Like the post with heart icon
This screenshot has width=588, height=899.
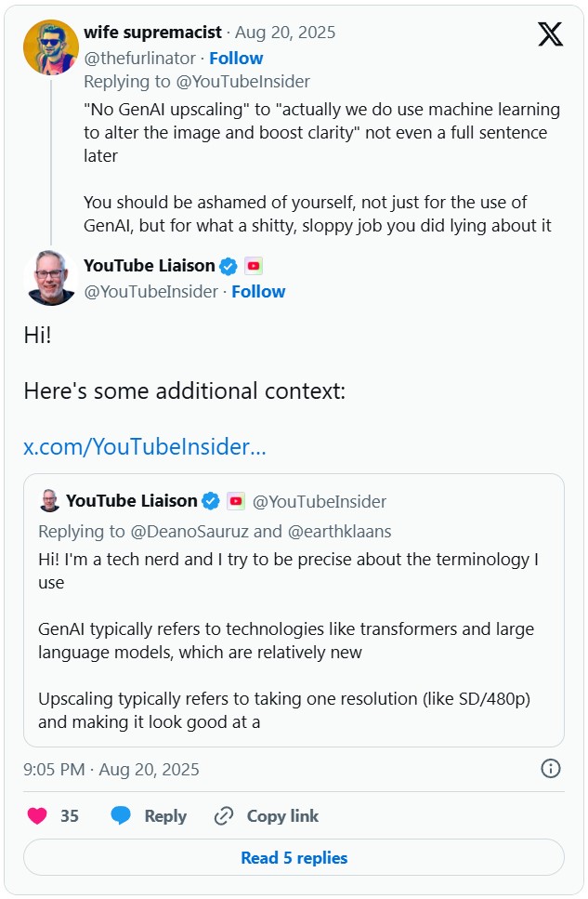[37, 816]
